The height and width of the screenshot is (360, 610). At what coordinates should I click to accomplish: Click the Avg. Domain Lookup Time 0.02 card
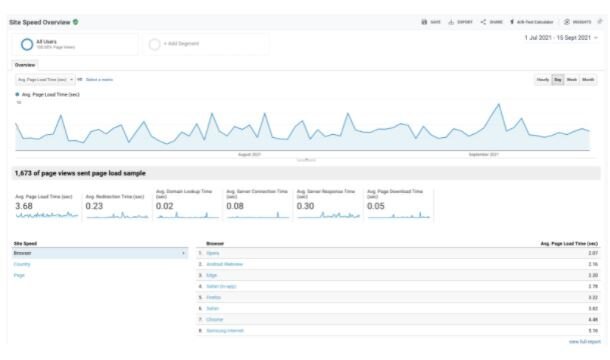187,205
